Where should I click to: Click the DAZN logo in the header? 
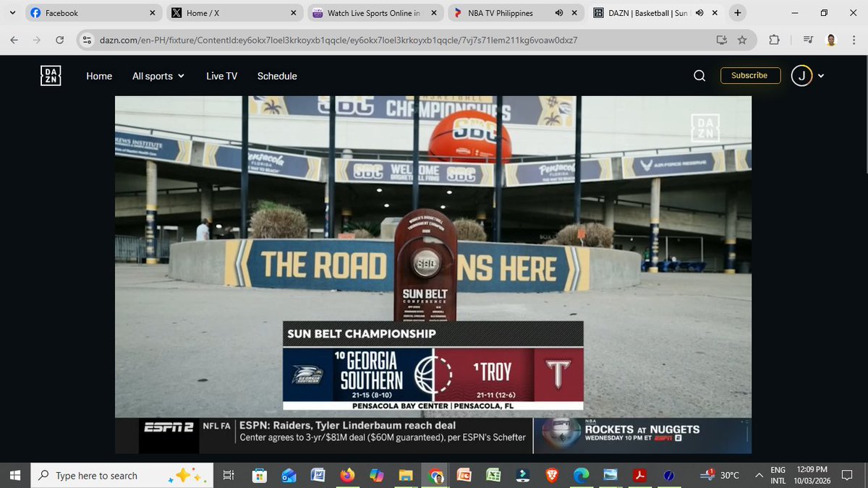coord(51,76)
